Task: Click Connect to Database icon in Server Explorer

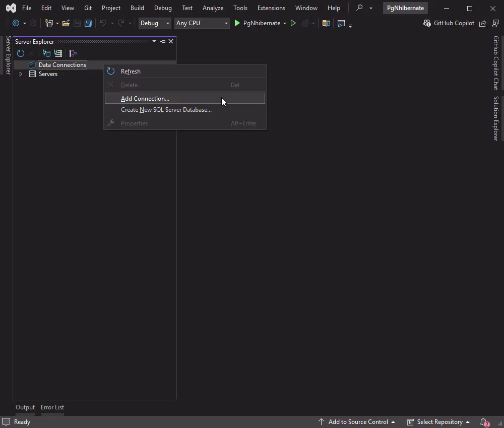Action: point(46,53)
